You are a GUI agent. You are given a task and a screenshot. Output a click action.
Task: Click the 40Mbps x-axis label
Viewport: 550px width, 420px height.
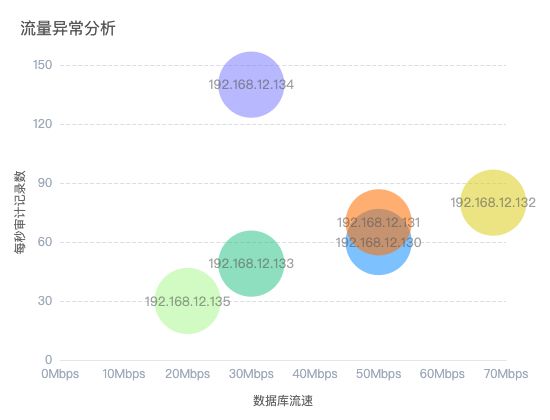point(315,374)
